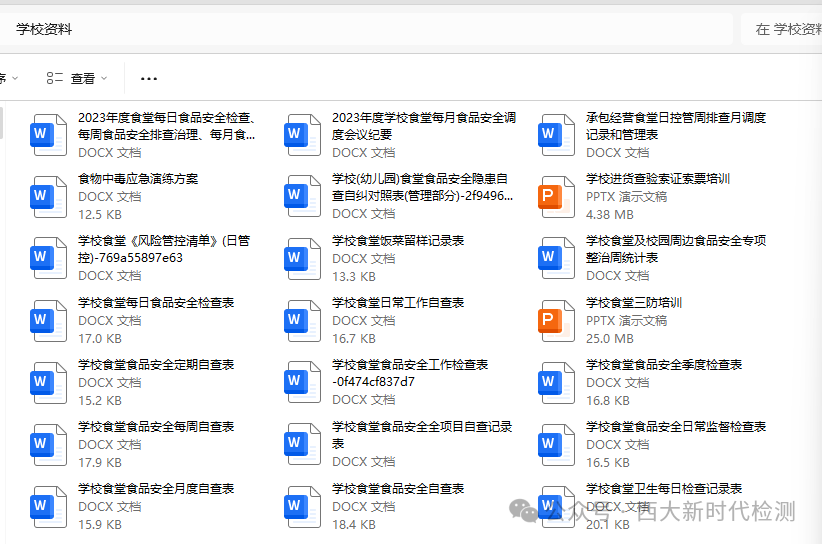Image resolution: width=822 pixels, height=544 pixels.
Task: Select Word icon of 学校食堂食品安全全项目自查记录表
Action: 302,443
